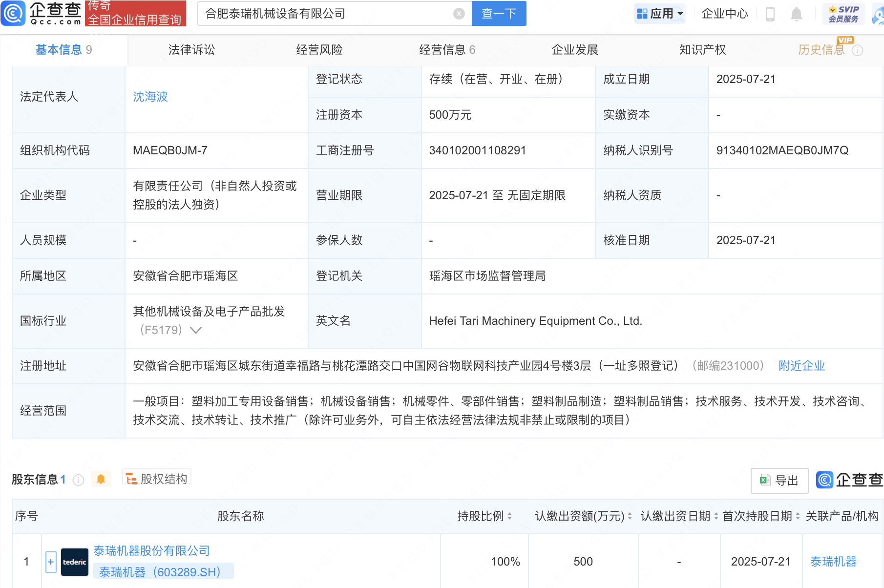Click the tederic shareholder logo
The image size is (884, 588).
(75, 562)
